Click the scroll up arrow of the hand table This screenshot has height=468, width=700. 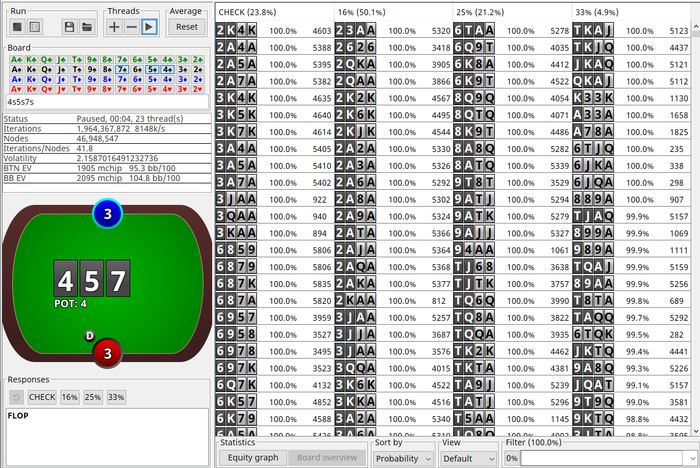pos(696,27)
